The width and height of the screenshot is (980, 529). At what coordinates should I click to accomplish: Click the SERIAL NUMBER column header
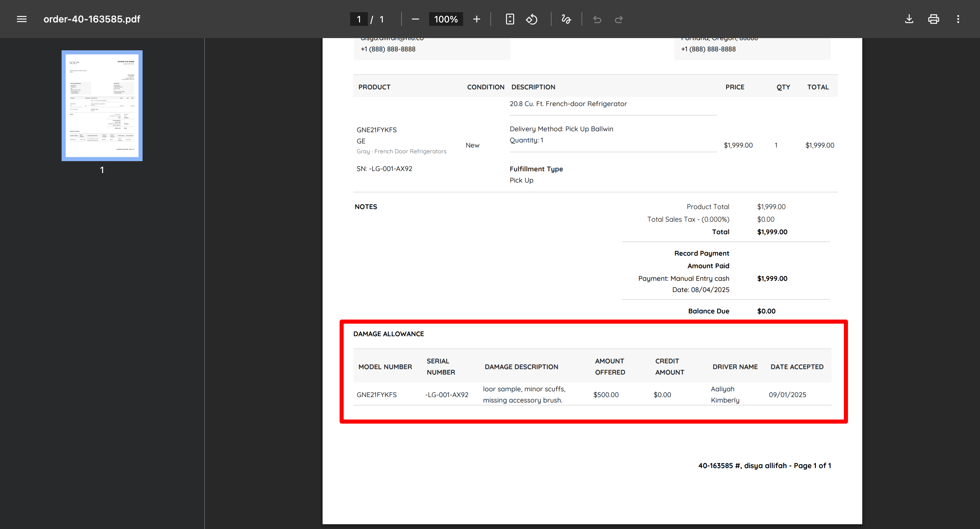(441, 367)
